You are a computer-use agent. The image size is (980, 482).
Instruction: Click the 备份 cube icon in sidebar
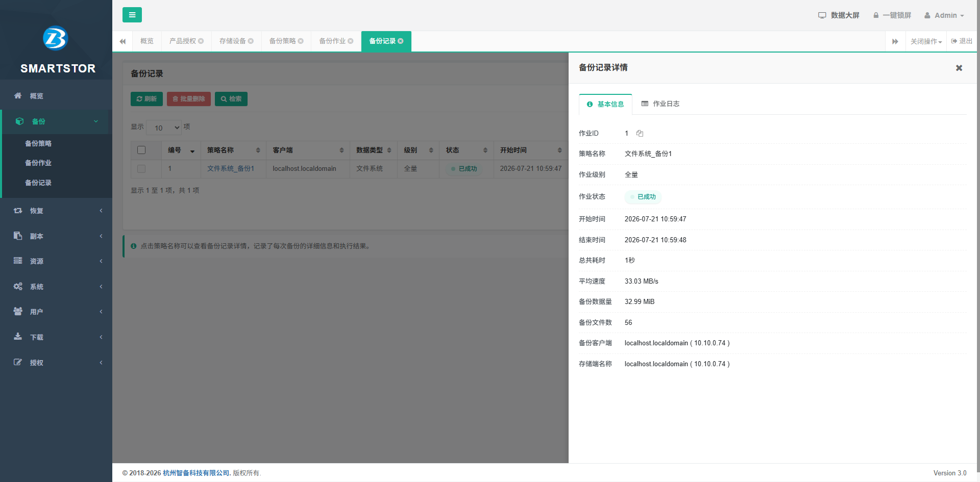click(x=19, y=121)
